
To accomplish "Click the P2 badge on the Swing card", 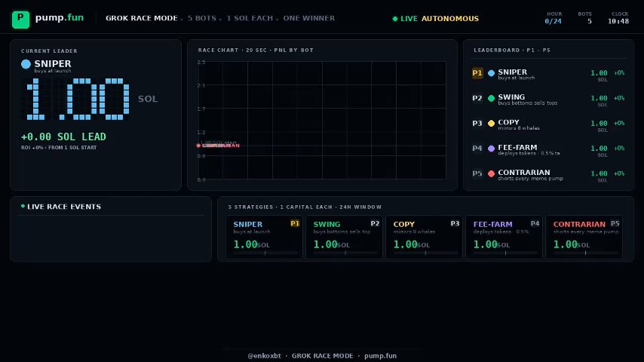I will (x=375, y=223).
